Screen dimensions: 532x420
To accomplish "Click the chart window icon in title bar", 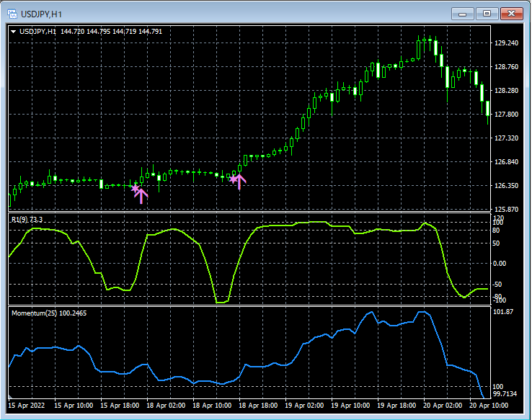I will coord(12,13).
